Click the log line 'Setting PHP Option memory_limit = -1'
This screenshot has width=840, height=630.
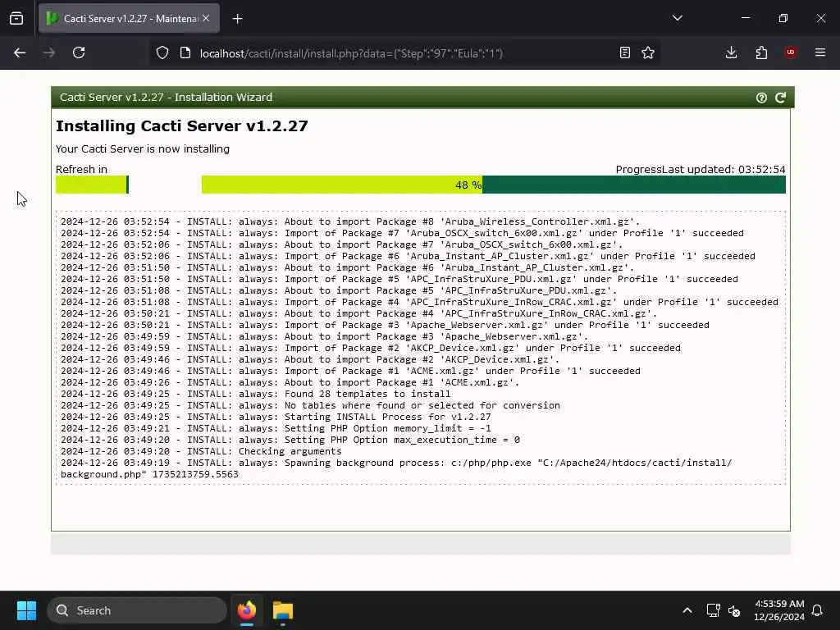[276, 428]
